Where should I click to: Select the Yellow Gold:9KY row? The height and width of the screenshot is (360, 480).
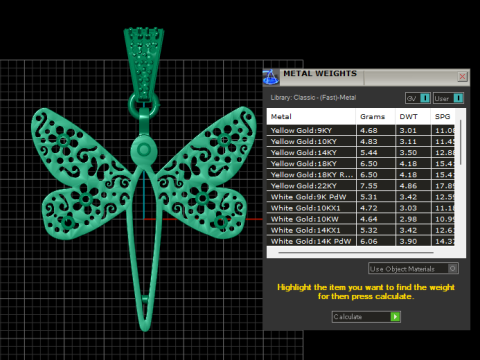point(361,130)
